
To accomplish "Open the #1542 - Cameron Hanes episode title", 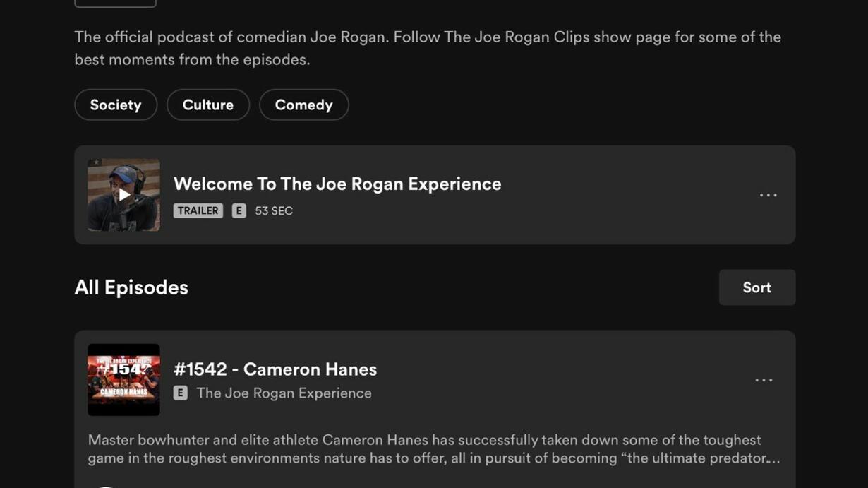I will [x=275, y=369].
